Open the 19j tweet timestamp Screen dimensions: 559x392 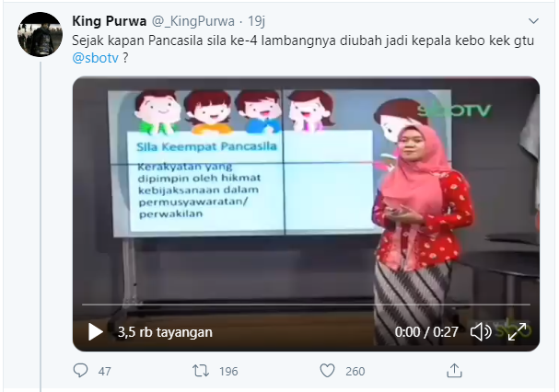point(256,21)
